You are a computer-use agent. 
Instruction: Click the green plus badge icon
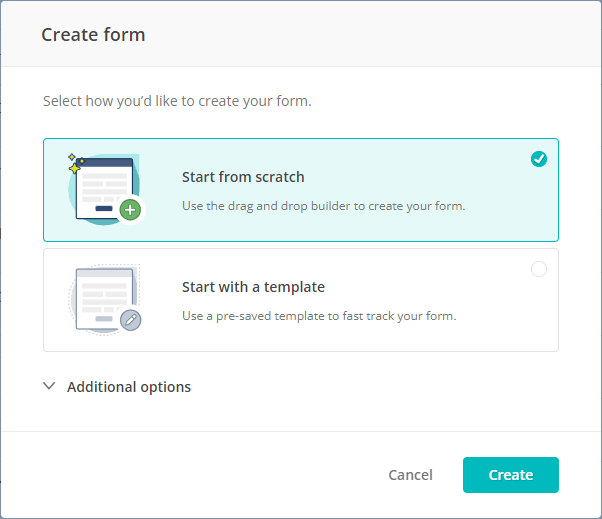click(131, 210)
